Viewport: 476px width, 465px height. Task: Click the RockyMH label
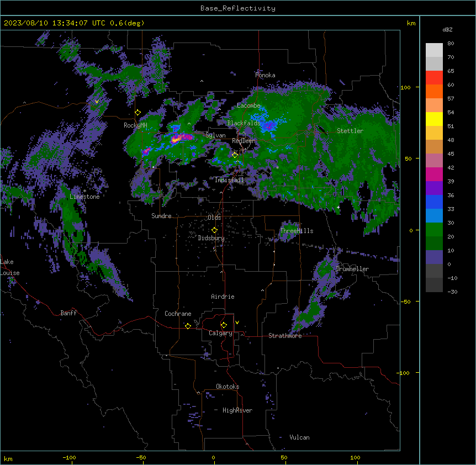click(135, 125)
